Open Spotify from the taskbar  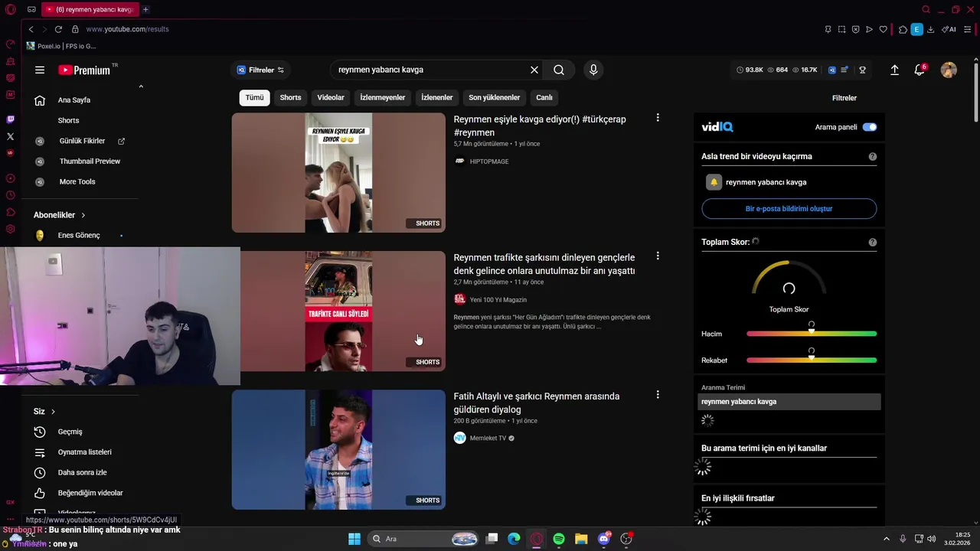[559, 539]
